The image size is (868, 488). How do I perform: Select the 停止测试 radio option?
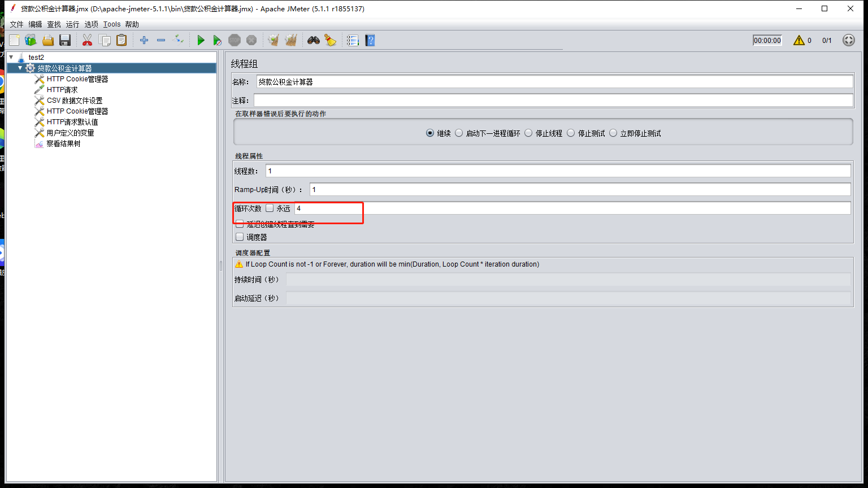pyautogui.click(x=571, y=133)
